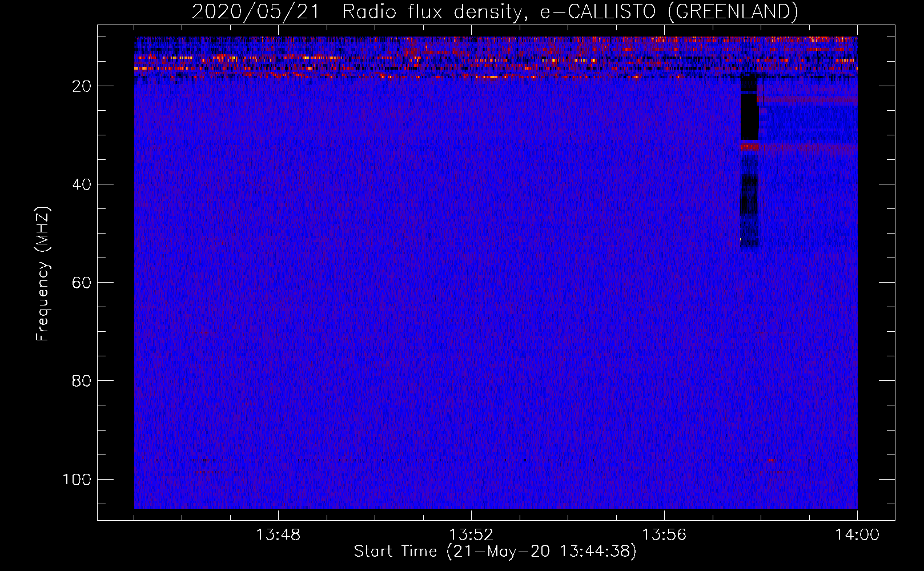Click the 13:52 time tick label
This screenshot has height=571, width=924.
(x=471, y=535)
